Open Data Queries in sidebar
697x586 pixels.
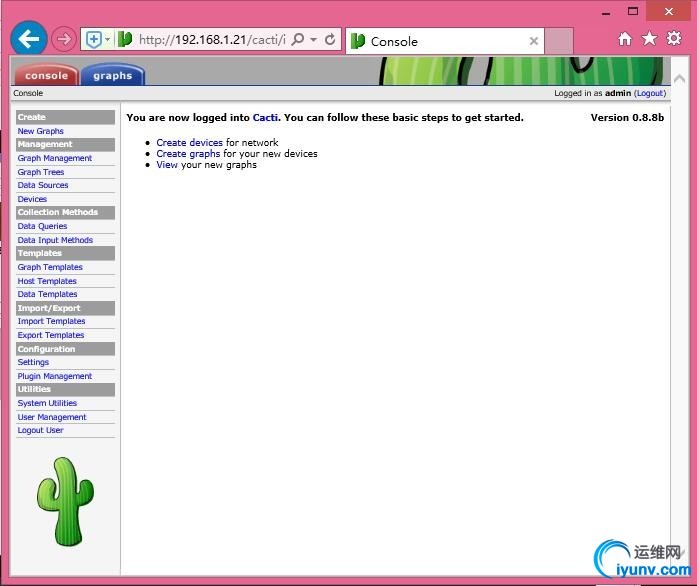42,226
